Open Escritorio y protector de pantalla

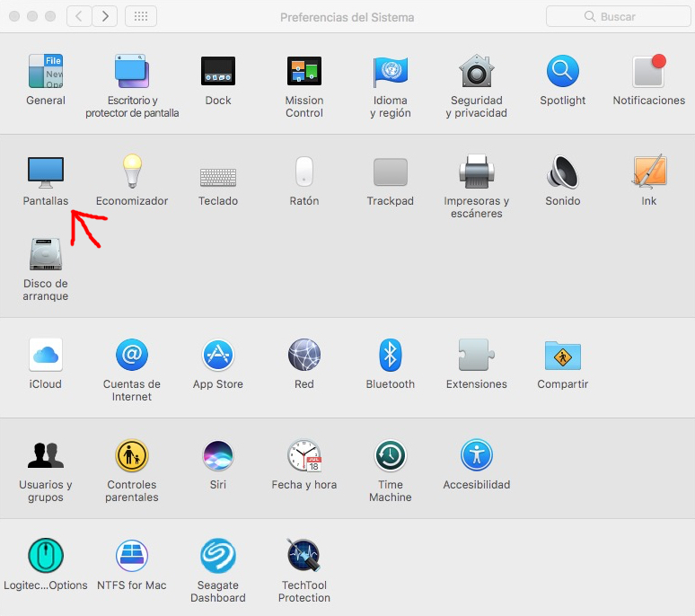pos(132,71)
